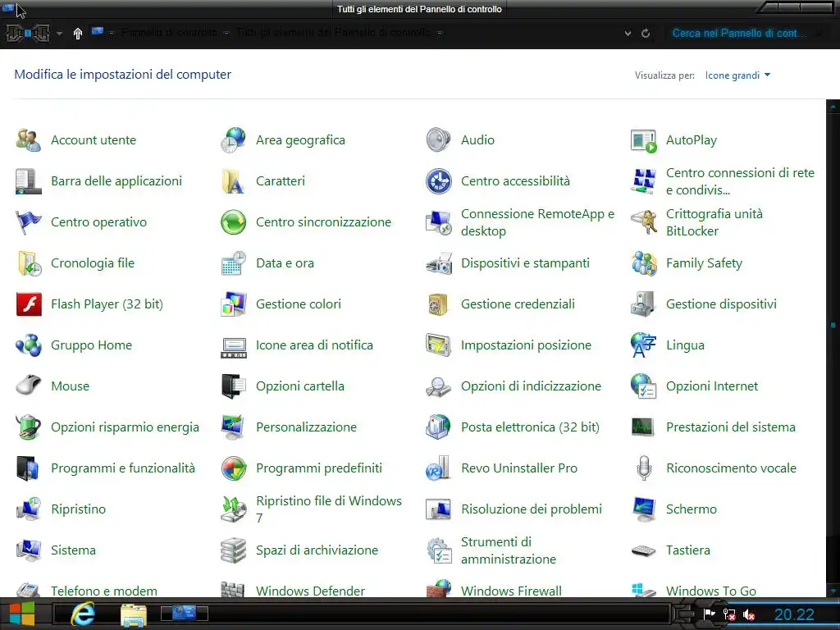Click the Windows Firewall link
Viewport: 840px width, 630px height.
point(511,591)
